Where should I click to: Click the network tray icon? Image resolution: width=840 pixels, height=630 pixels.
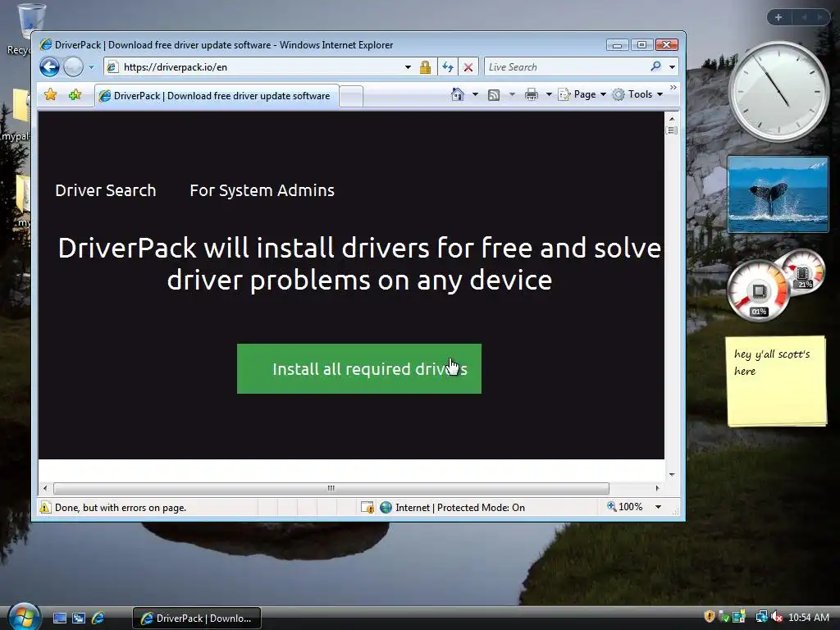[761, 617]
